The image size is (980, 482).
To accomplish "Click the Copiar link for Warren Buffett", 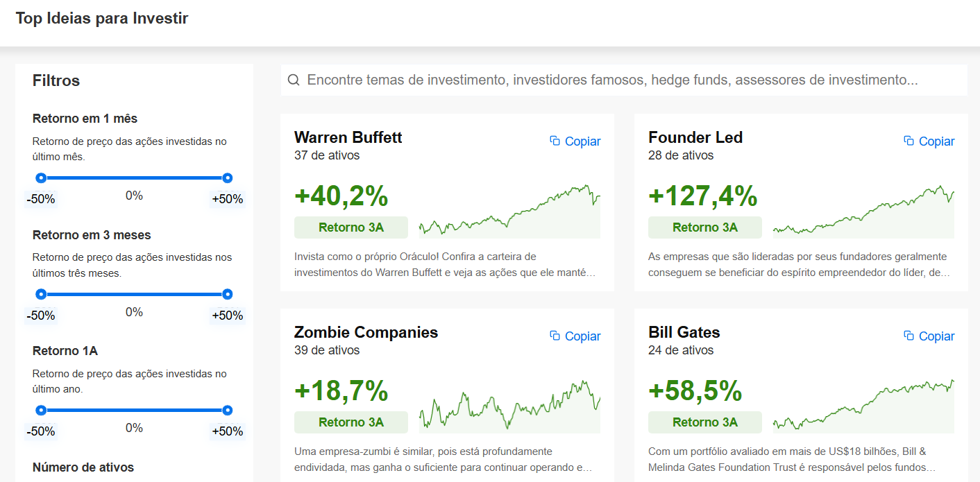I will [582, 141].
